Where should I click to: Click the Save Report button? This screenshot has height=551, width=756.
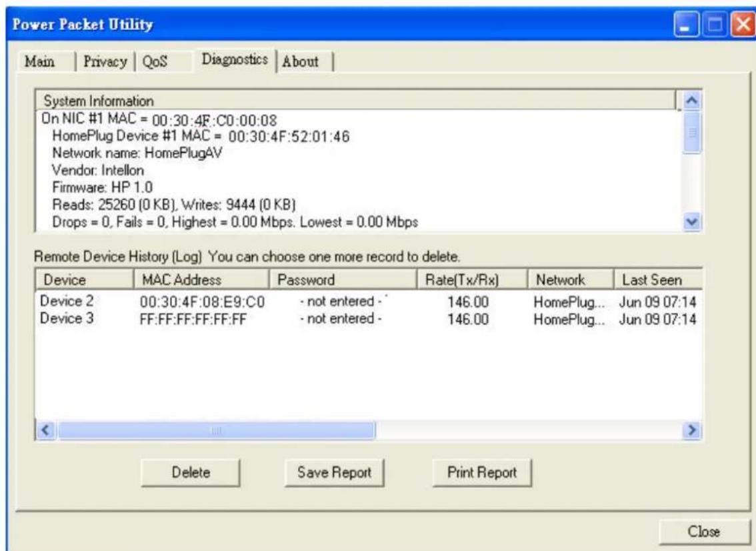(334, 472)
